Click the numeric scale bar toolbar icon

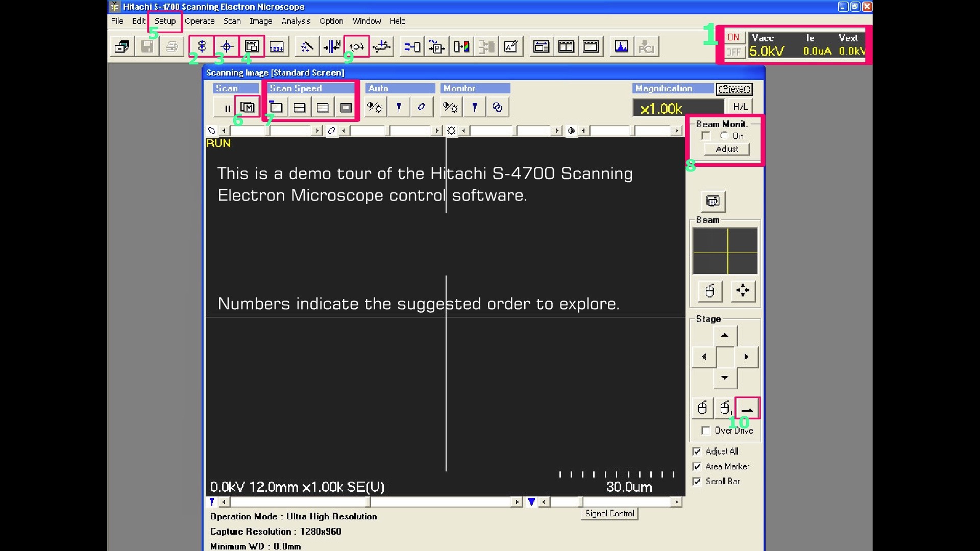277,47
